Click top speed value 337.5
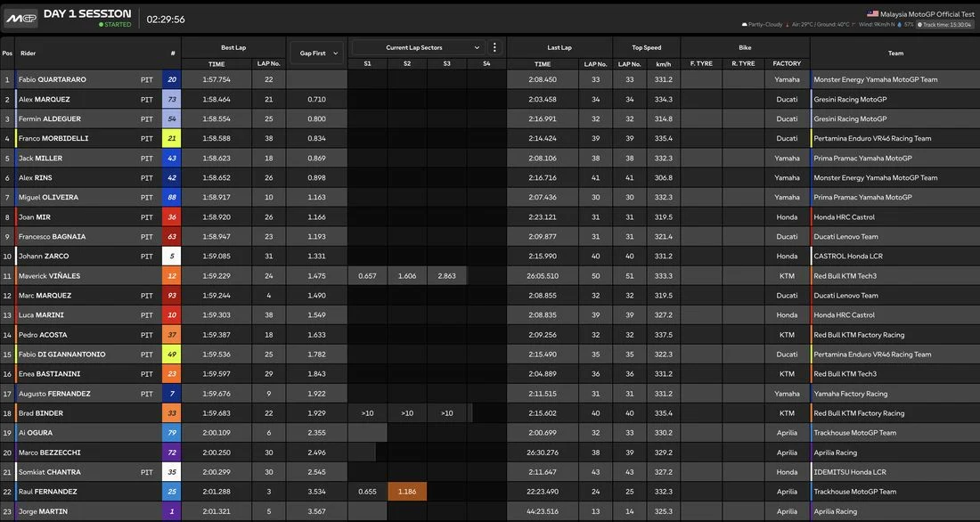The height and width of the screenshot is (522, 980). pyautogui.click(x=663, y=334)
